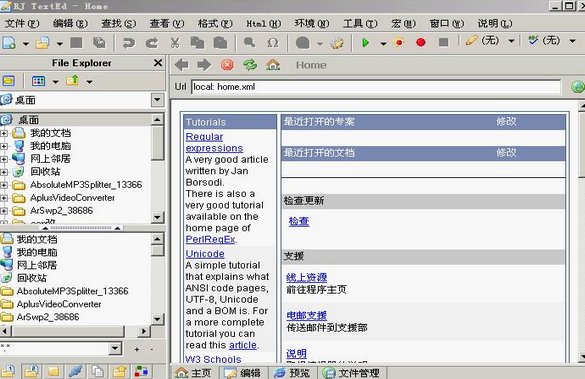The image size is (585, 379).
Task: Close the File Explorer panel
Action: pyautogui.click(x=158, y=63)
